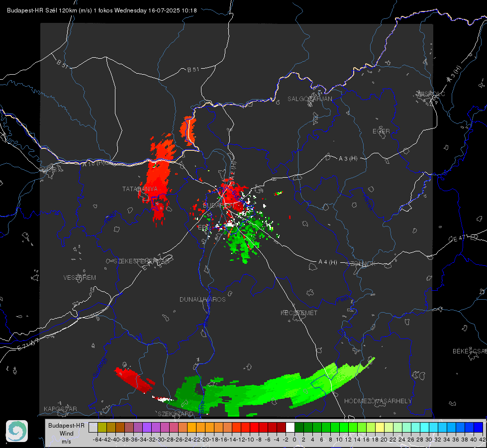Image resolution: width=487 pixels, height=448 pixels.
Task: Click the yellow swatch in the wind legend
Action: click(x=380, y=427)
